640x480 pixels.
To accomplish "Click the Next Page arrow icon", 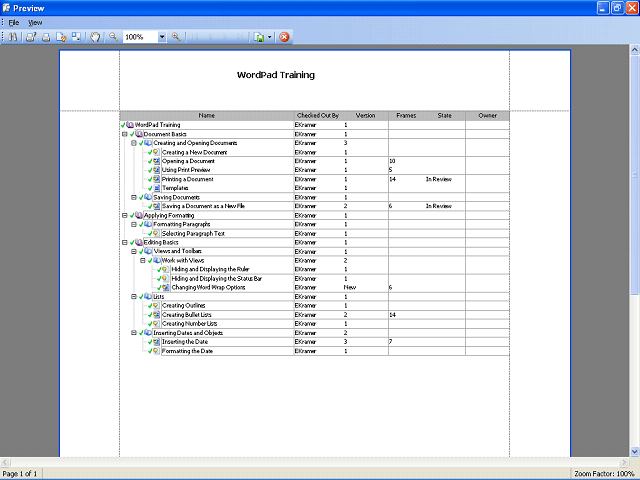I will [225, 37].
